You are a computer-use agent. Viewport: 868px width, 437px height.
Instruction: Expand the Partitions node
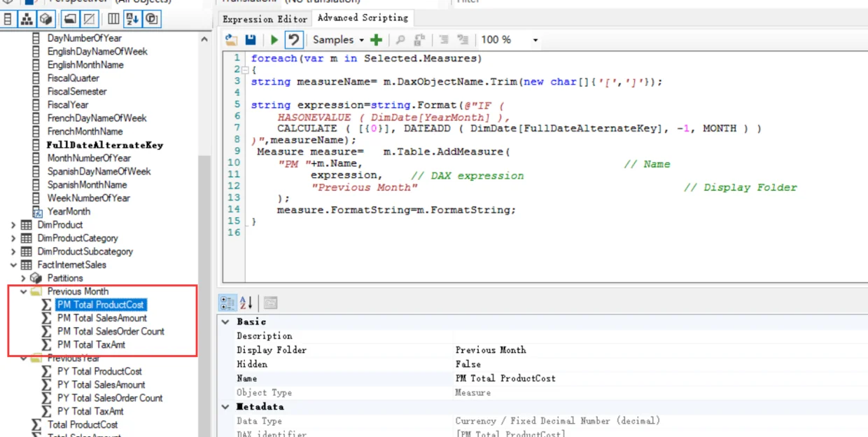23,278
